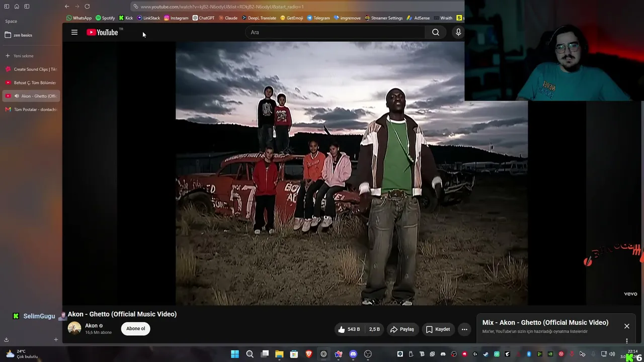
Task: Reload the page with the refresh icon
Action: click(87, 7)
